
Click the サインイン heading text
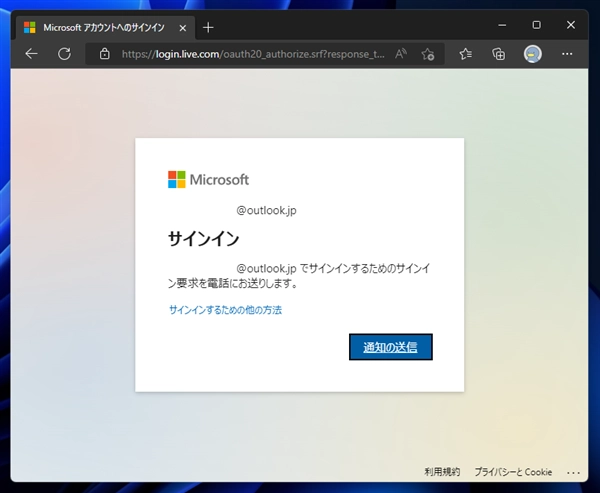204,239
